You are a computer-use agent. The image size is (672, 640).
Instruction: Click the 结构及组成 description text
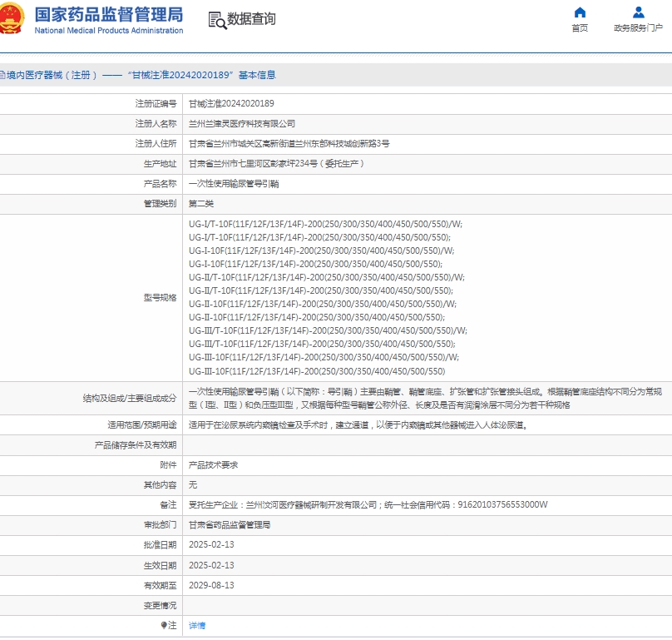pyautogui.click(x=425, y=398)
